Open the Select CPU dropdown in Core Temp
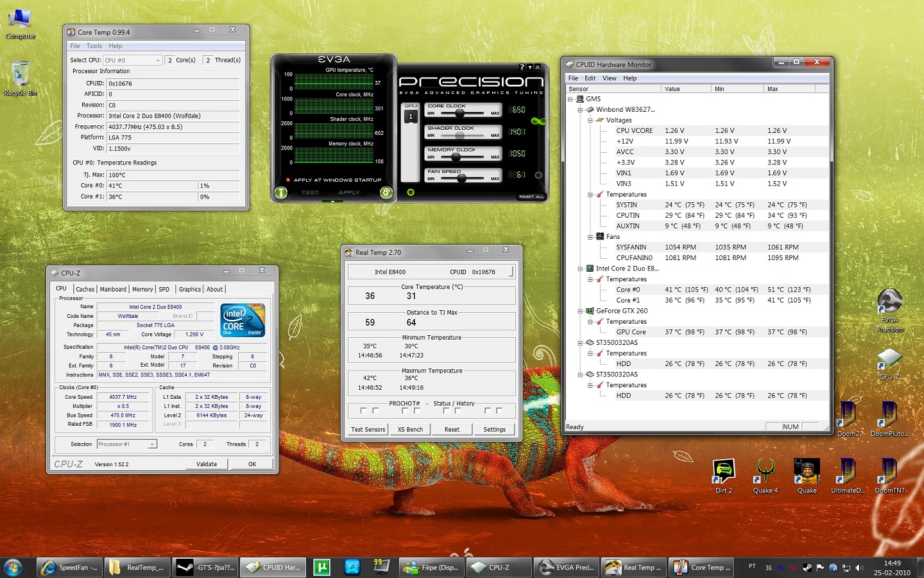The image size is (924, 578). click(157, 60)
